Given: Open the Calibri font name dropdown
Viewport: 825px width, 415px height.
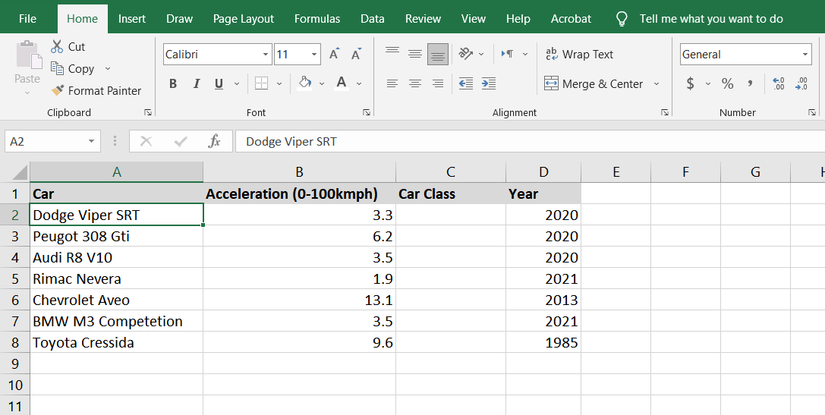Looking at the screenshot, I should (x=265, y=54).
